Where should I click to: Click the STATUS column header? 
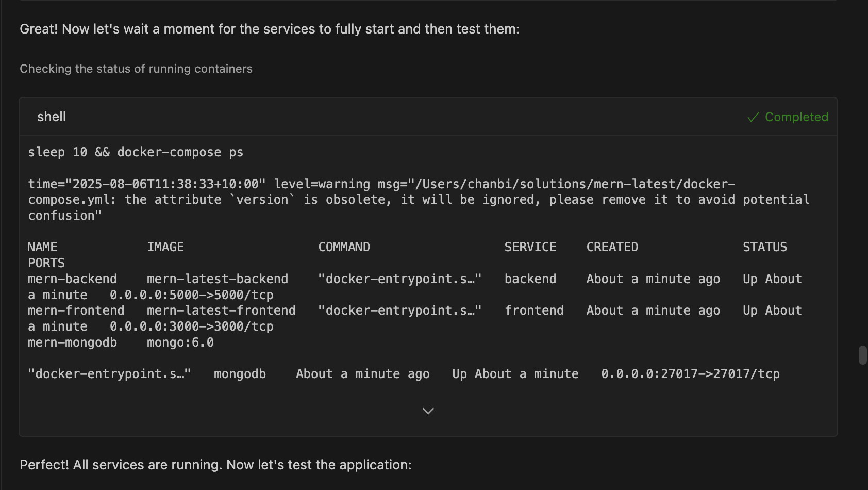point(764,247)
